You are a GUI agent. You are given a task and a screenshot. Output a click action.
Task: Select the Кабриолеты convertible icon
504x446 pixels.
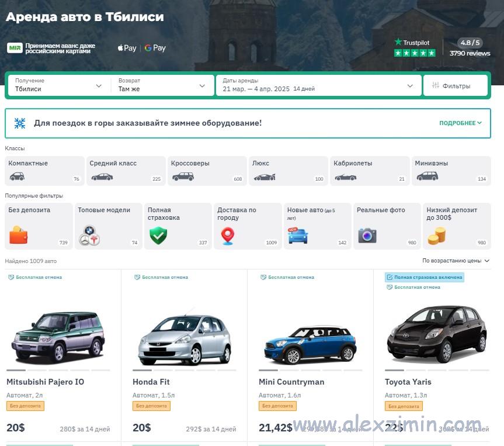click(x=346, y=177)
